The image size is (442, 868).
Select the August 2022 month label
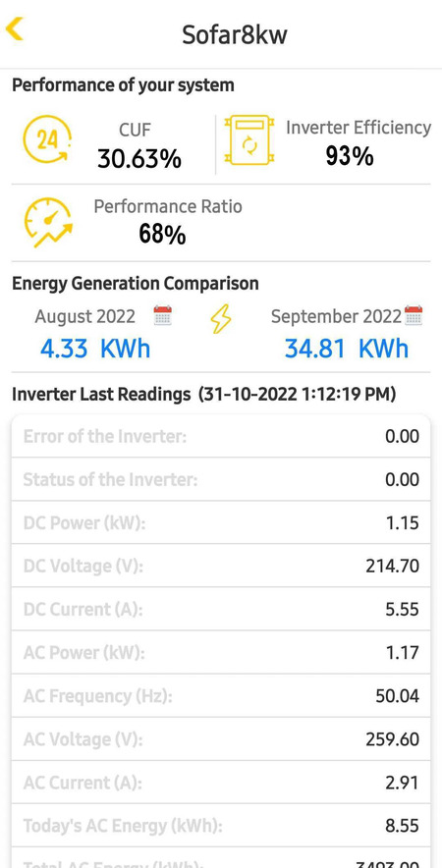click(84, 316)
